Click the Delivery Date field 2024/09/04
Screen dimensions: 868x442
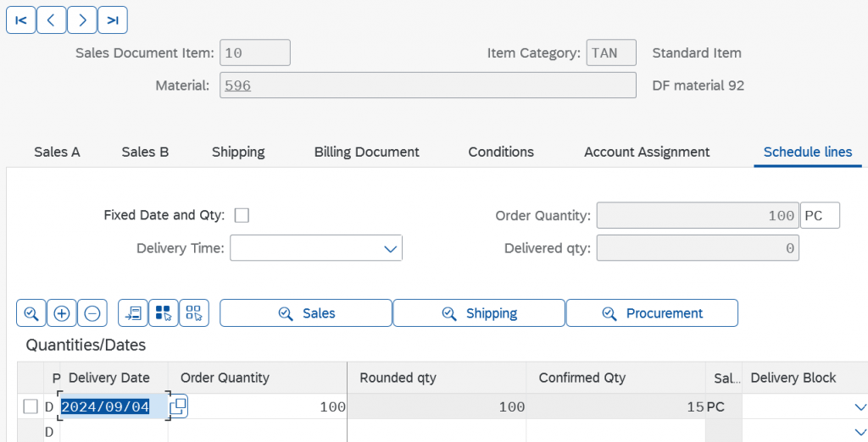tap(113, 407)
